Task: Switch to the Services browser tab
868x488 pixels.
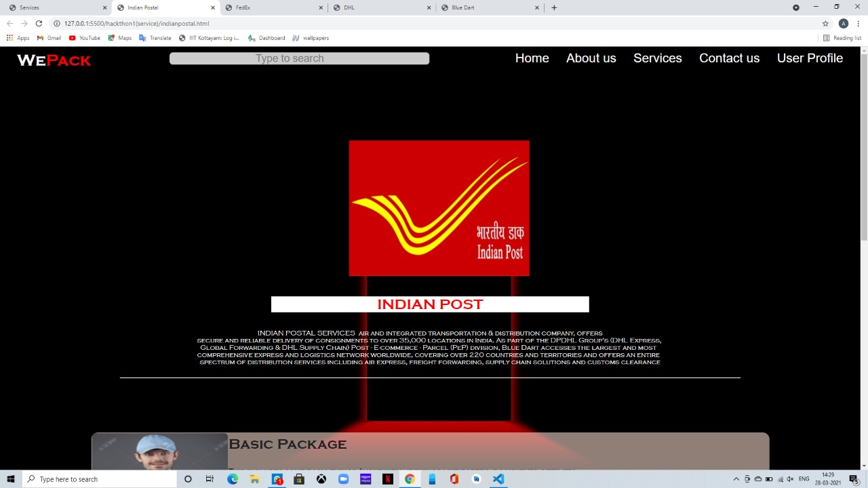Action: (x=58, y=7)
